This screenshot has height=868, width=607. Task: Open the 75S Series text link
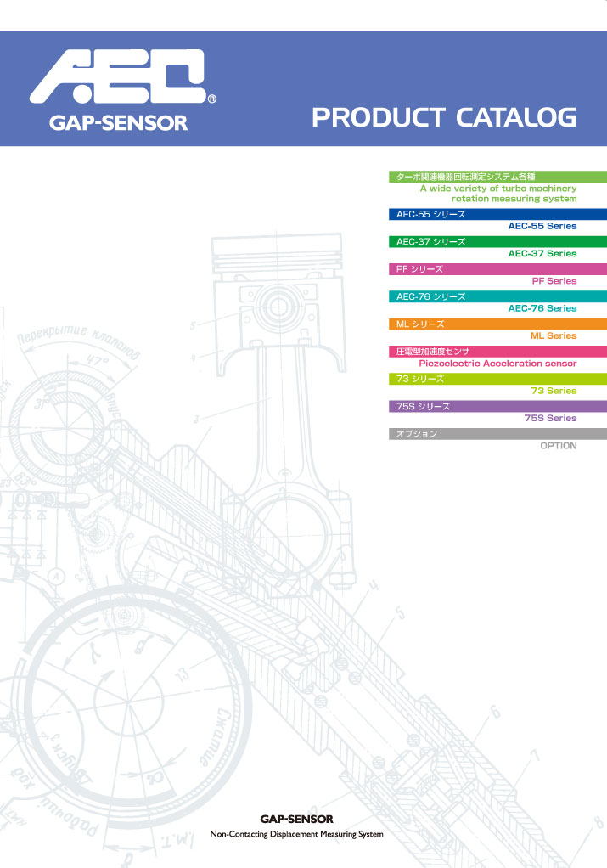pyautogui.click(x=550, y=418)
